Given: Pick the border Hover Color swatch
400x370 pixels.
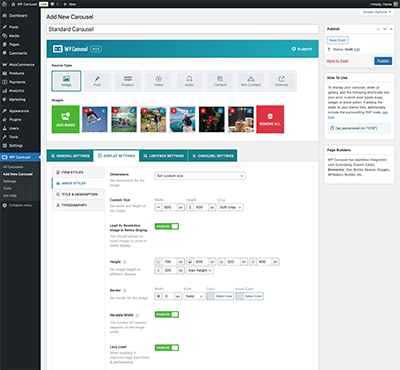Looking at the screenshot, I should tap(249, 296).
